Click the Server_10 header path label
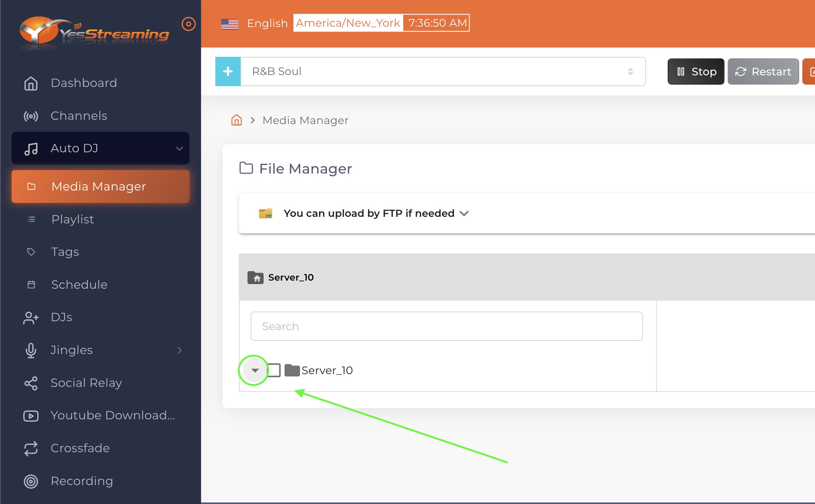This screenshot has height=504, width=815. [x=291, y=278]
